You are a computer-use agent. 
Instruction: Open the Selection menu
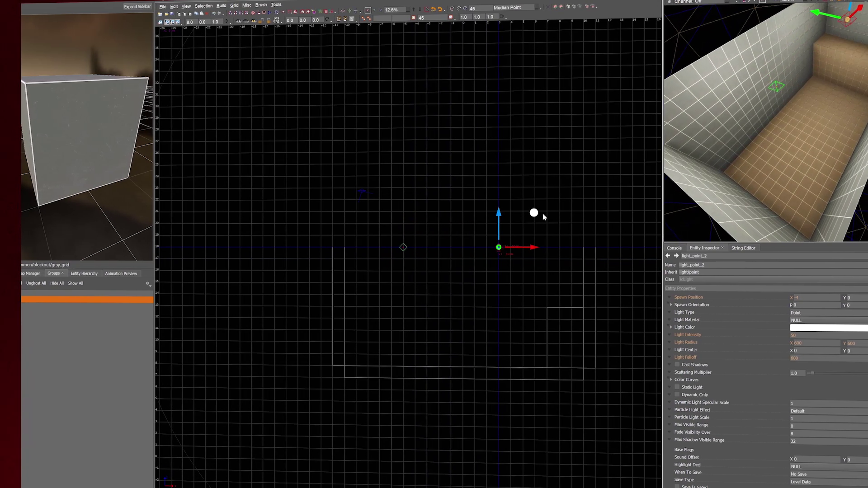click(203, 6)
